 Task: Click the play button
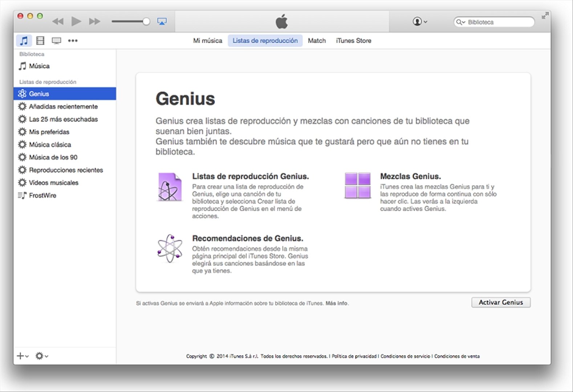[76, 21]
